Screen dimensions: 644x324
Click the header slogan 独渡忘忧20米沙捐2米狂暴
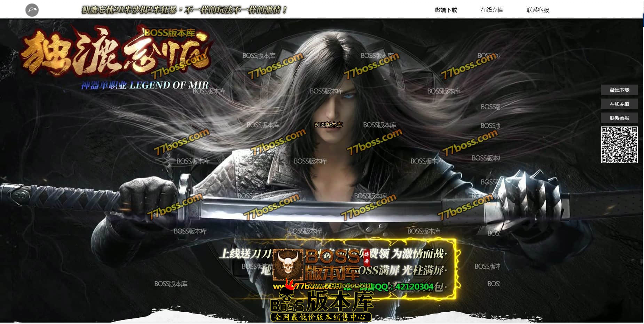(x=184, y=10)
